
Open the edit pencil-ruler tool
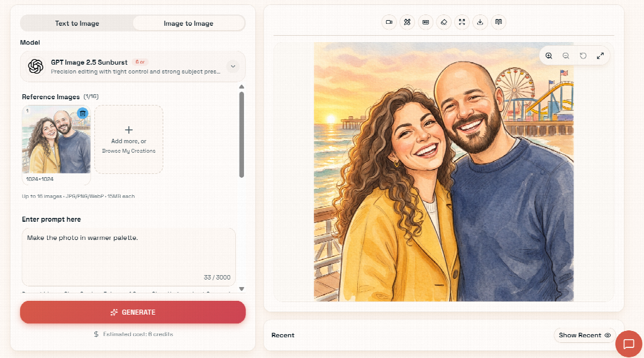point(407,22)
